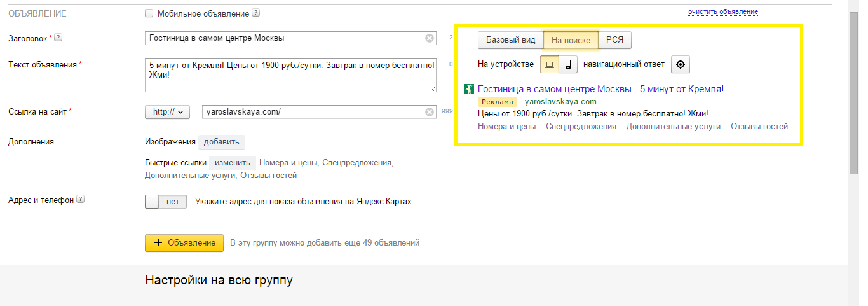This screenshot has width=868, height=306.
Task: Click the ad description text in preview
Action: (x=593, y=114)
